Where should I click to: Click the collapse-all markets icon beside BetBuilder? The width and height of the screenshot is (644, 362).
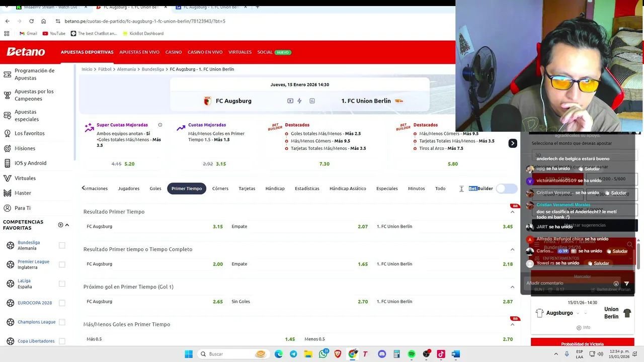click(x=461, y=189)
